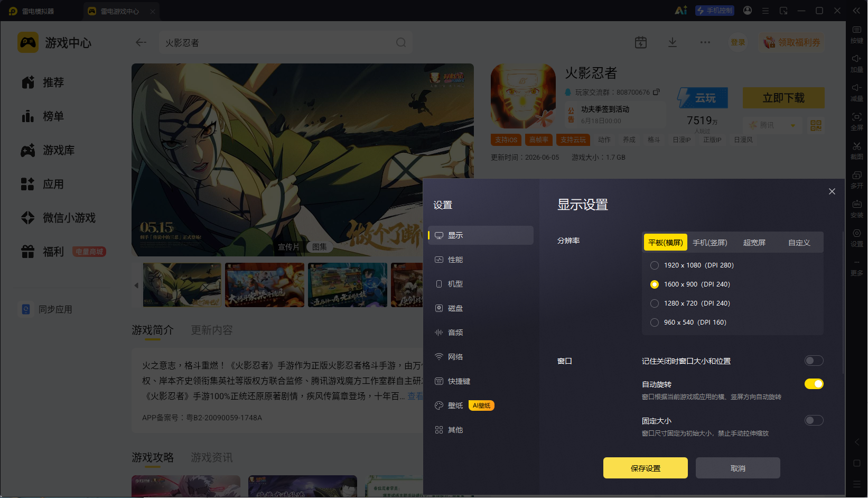Screen dimensions: 868x498
Task: Open 榜单 rankings in sidebar
Action: 53,116
